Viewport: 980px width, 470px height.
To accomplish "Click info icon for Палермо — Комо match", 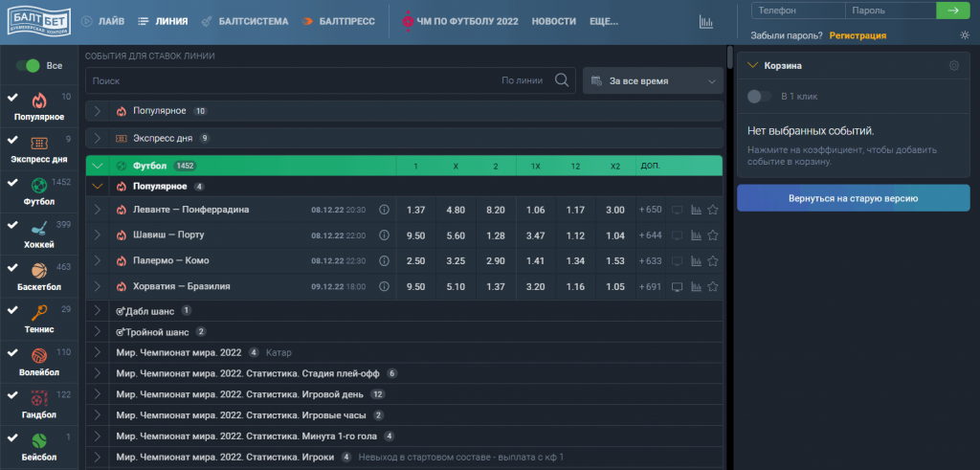I will (385, 260).
